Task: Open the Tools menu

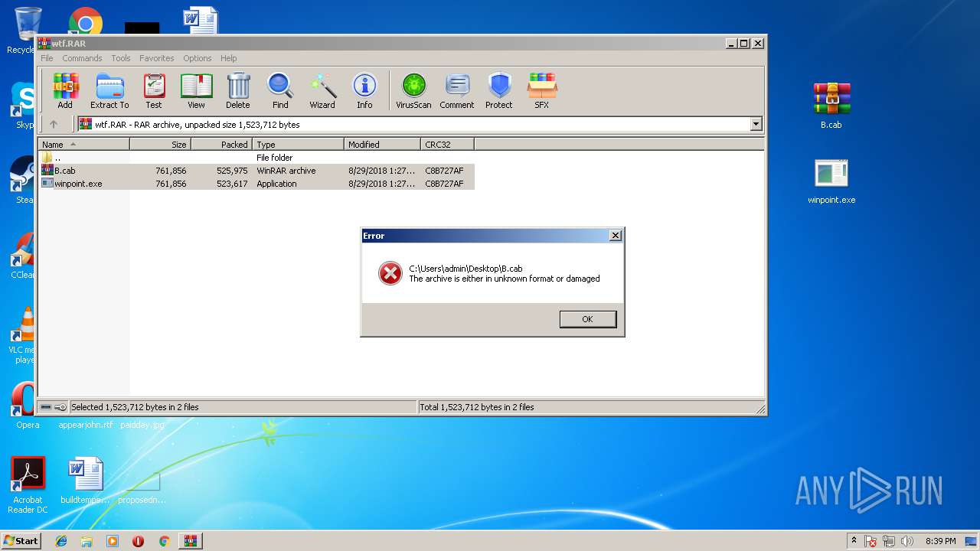Action: coord(121,58)
